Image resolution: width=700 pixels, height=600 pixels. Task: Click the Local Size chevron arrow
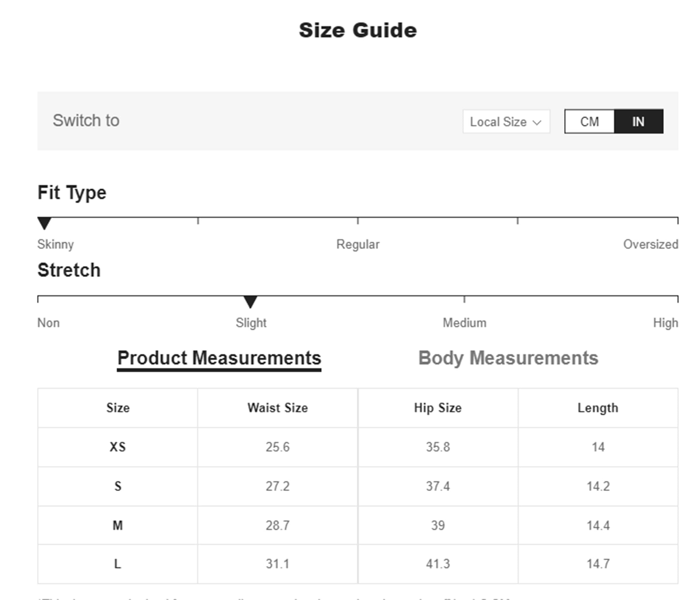537,122
